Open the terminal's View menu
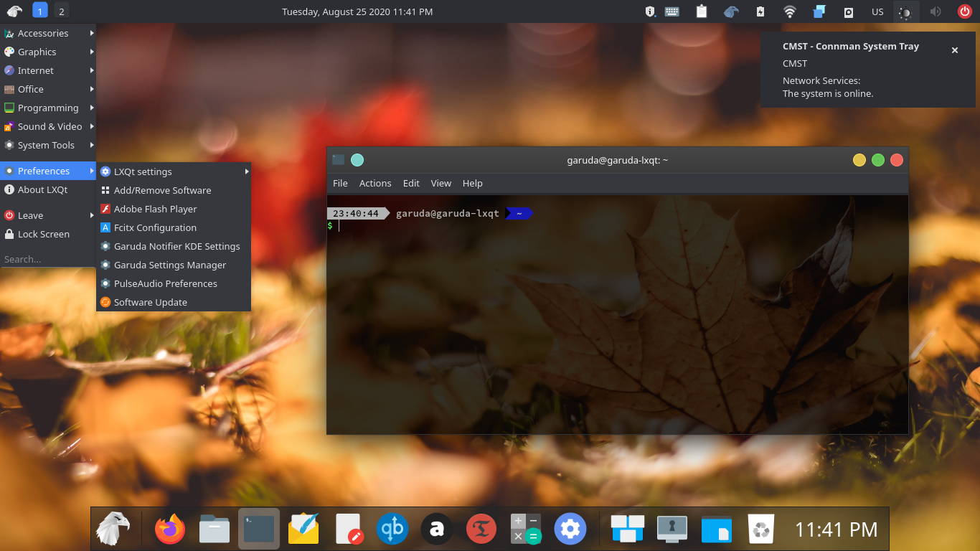The height and width of the screenshot is (551, 980). pos(441,183)
